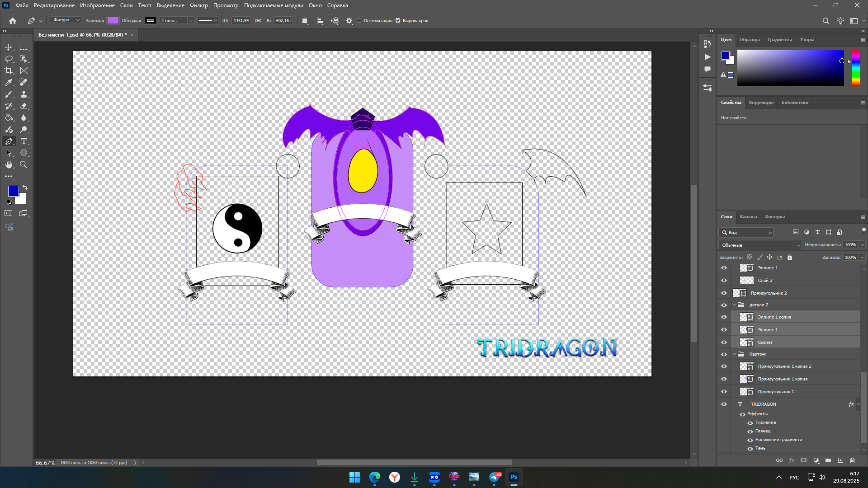Open Photoshop from the Windows taskbar
This screenshot has height=488, width=868.
pos(514,477)
